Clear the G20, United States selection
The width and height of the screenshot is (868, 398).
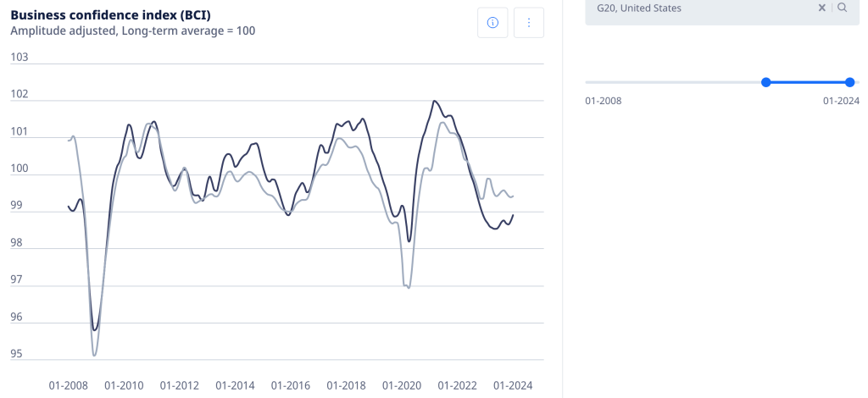coord(821,8)
